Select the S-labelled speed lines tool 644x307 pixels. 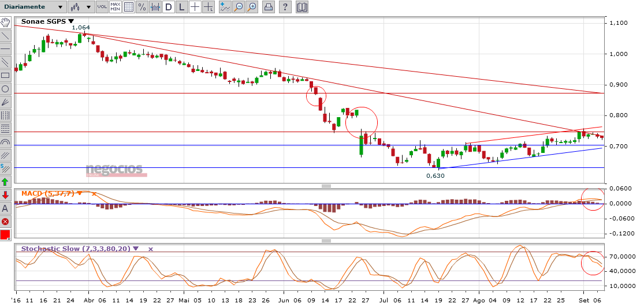click(5, 169)
